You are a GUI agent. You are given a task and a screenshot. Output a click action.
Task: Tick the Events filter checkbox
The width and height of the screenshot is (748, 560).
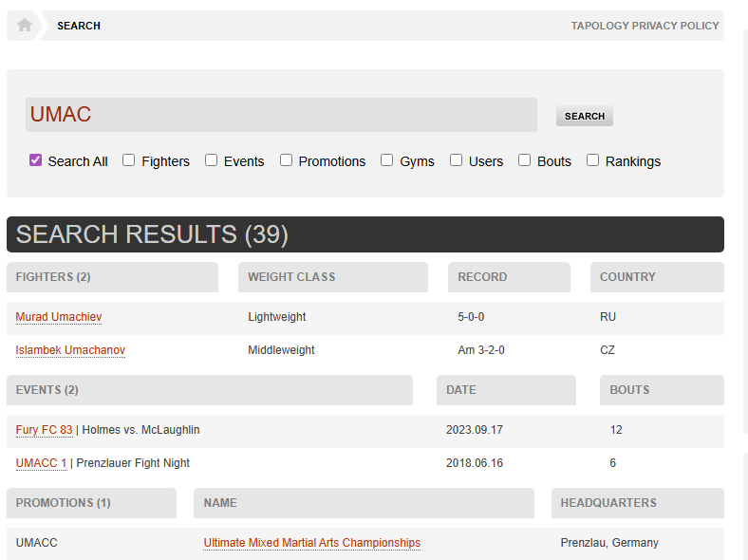click(211, 160)
